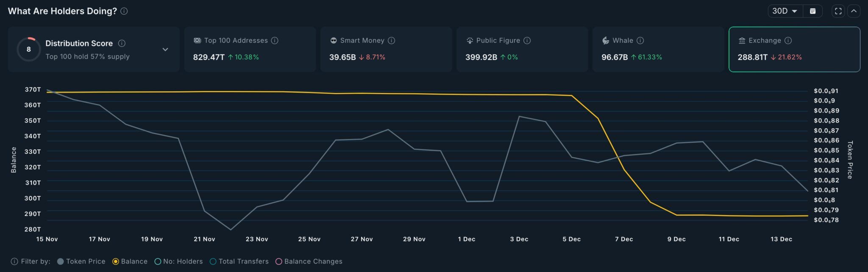The image size is (868, 272).
Task: Click the Token Price axis title
Action: tap(850, 160)
